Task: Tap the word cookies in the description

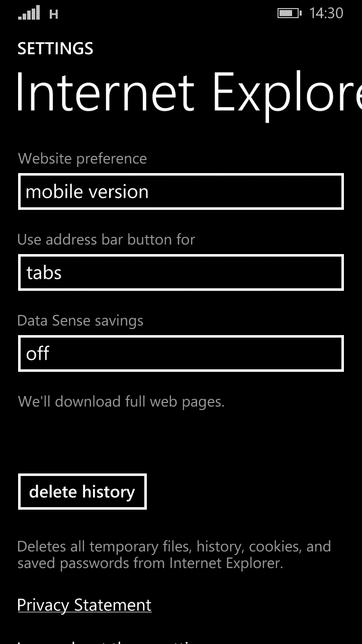Action: (277, 546)
